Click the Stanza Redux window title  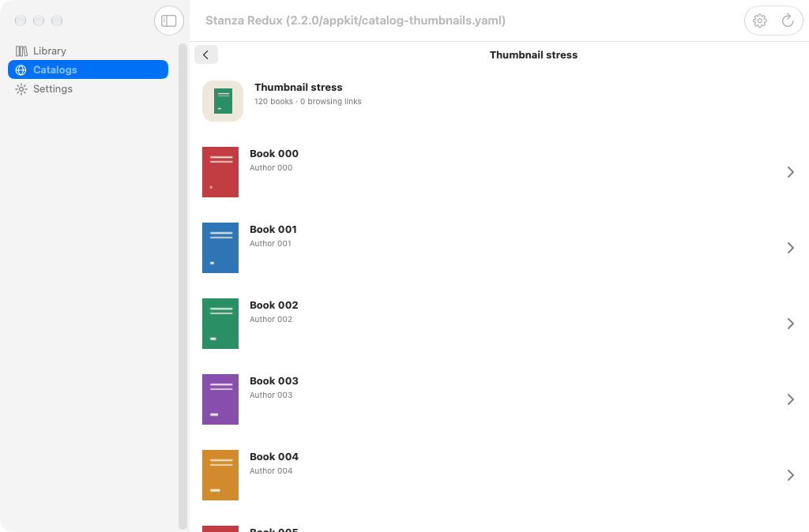coord(356,21)
